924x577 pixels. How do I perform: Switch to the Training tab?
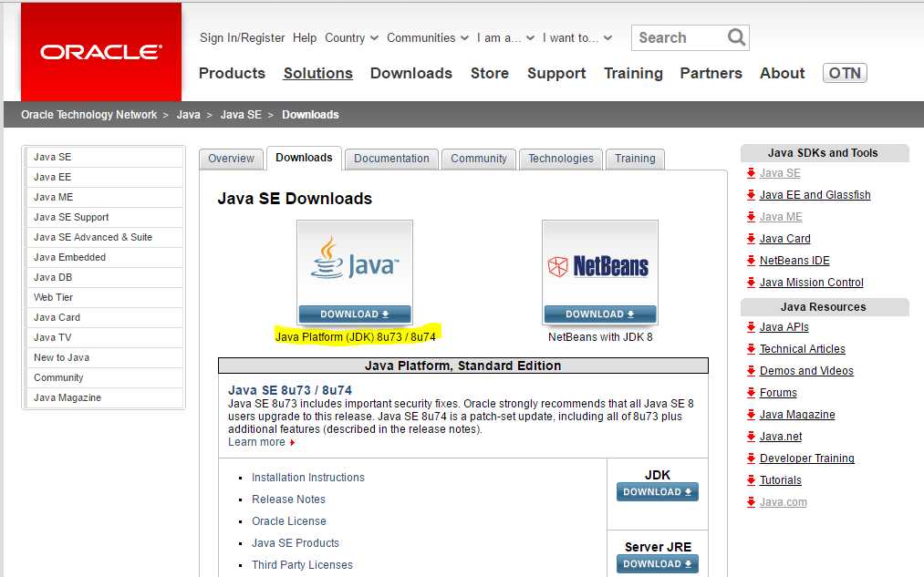pyautogui.click(x=635, y=159)
